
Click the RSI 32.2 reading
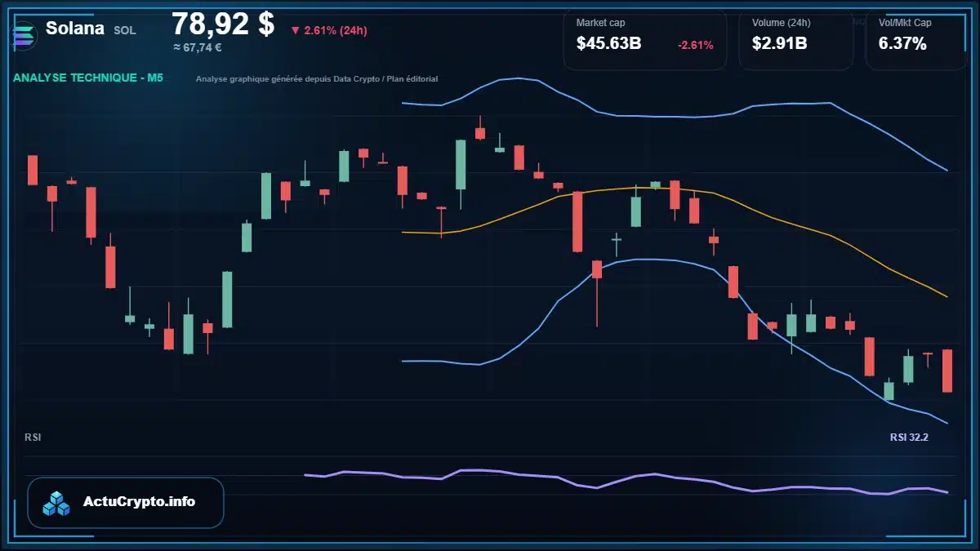[x=909, y=438]
